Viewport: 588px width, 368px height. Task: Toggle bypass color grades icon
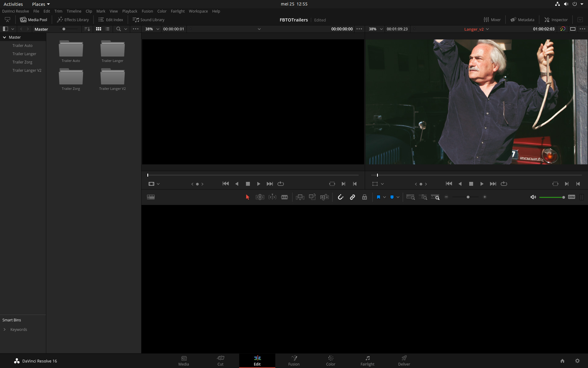[563, 29]
